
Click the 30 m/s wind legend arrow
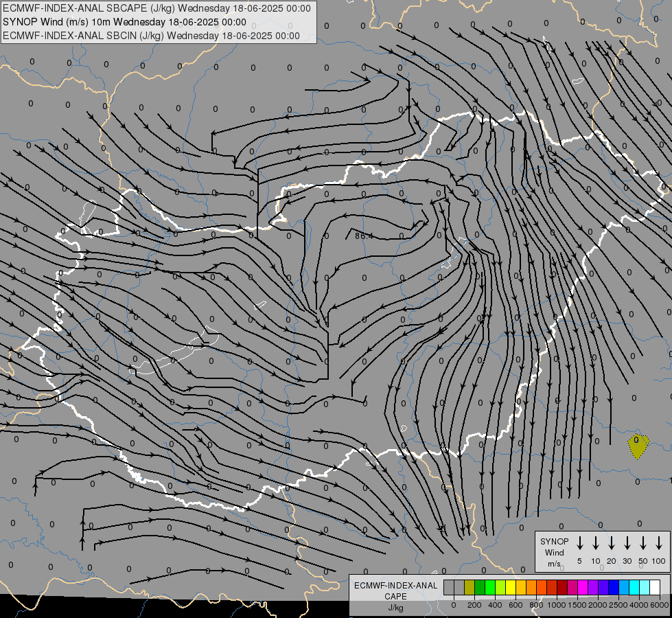[x=627, y=543]
